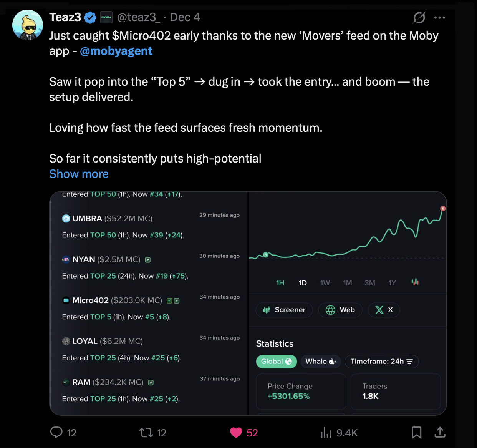Open the Timeframe: 24h dropdown

381,362
